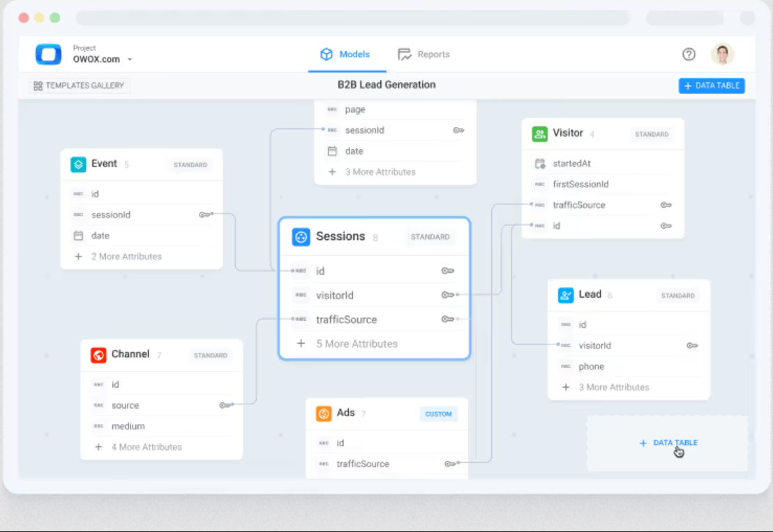The width and height of the screenshot is (773, 532).
Task: Click the blue DATA TABLE button
Action: click(712, 86)
